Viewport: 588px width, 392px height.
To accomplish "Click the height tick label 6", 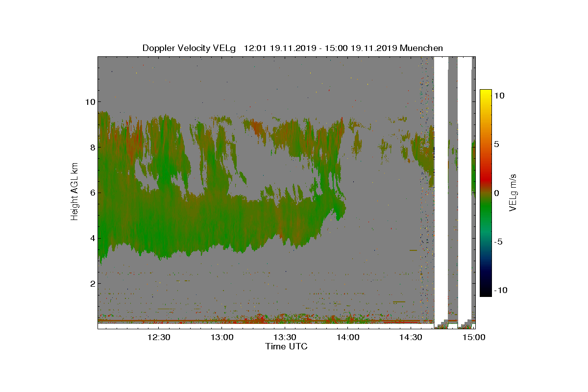I will (92, 193).
